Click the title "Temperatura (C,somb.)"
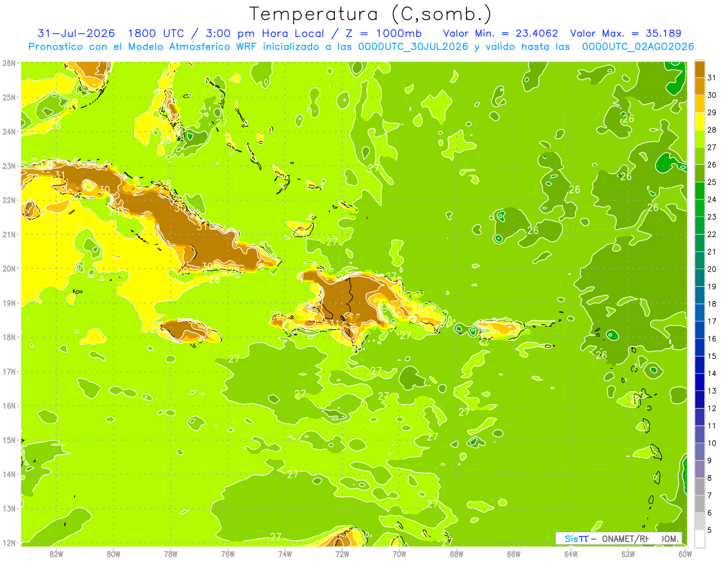Viewport: 728px width, 562px height. click(371, 14)
